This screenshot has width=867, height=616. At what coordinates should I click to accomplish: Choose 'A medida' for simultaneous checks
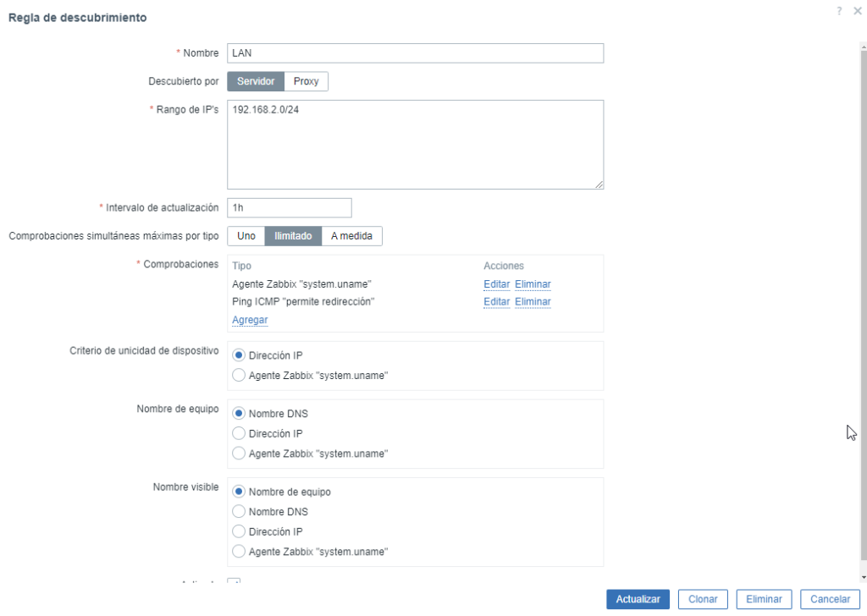pos(352,236)
